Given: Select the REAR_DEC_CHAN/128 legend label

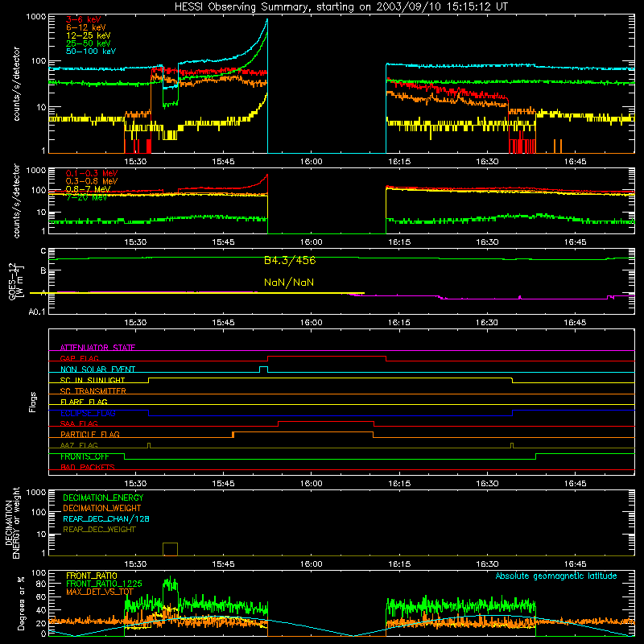Looking at the screenshot, I should 106,519.
